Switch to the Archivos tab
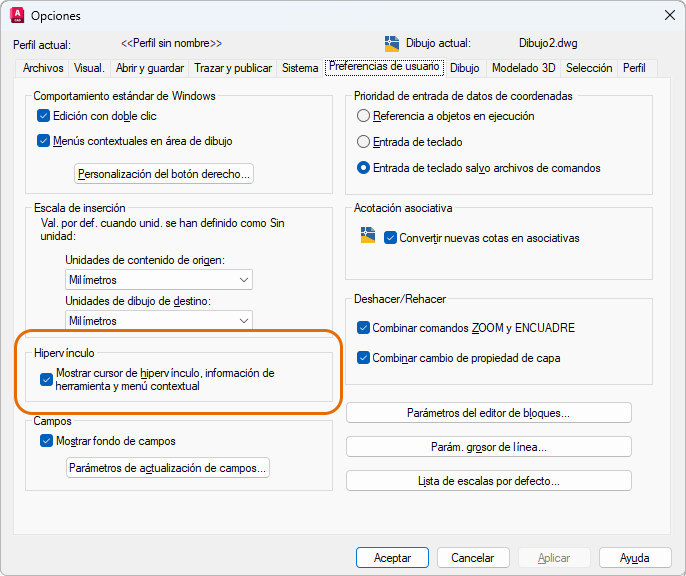The width and height of the screenshot is (686, 576). pyautogui.click(x=43, y=68)
